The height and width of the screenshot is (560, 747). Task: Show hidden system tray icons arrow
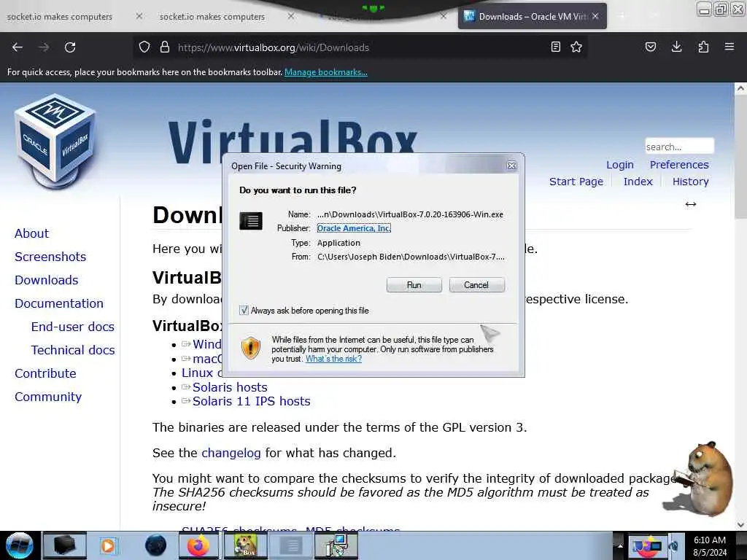point(620,545)
